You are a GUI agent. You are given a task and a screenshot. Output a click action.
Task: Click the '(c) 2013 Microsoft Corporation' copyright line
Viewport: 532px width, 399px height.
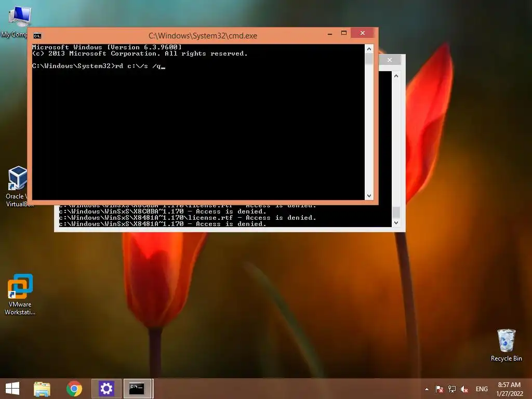(x=140, y=54)
